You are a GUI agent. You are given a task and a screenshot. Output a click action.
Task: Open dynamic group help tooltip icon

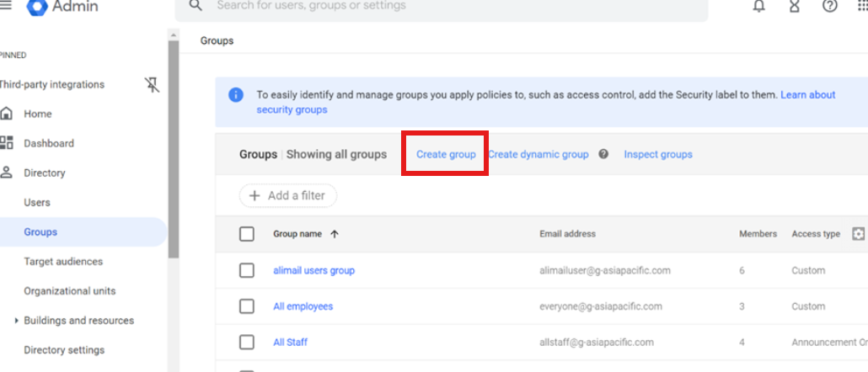[603, 154]
